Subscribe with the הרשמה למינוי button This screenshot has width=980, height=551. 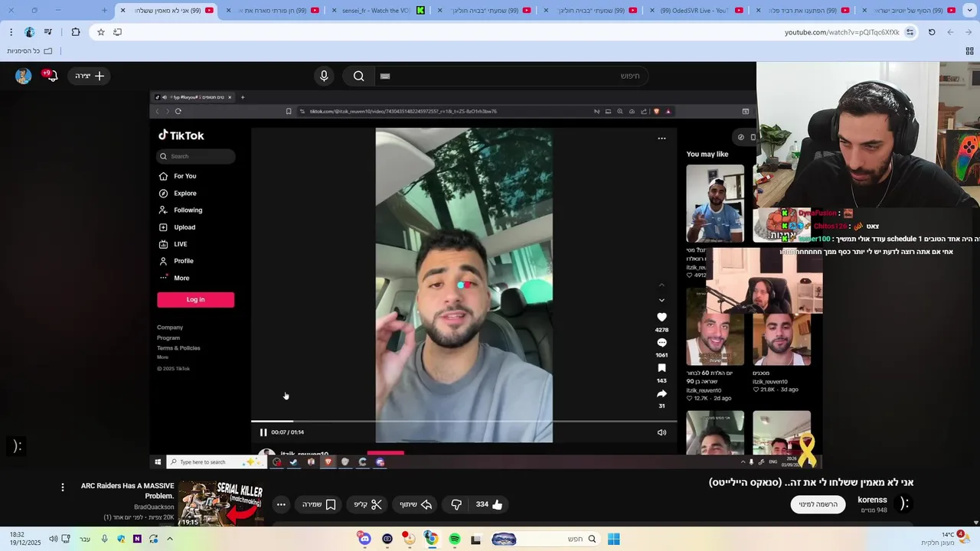[818, 504]
